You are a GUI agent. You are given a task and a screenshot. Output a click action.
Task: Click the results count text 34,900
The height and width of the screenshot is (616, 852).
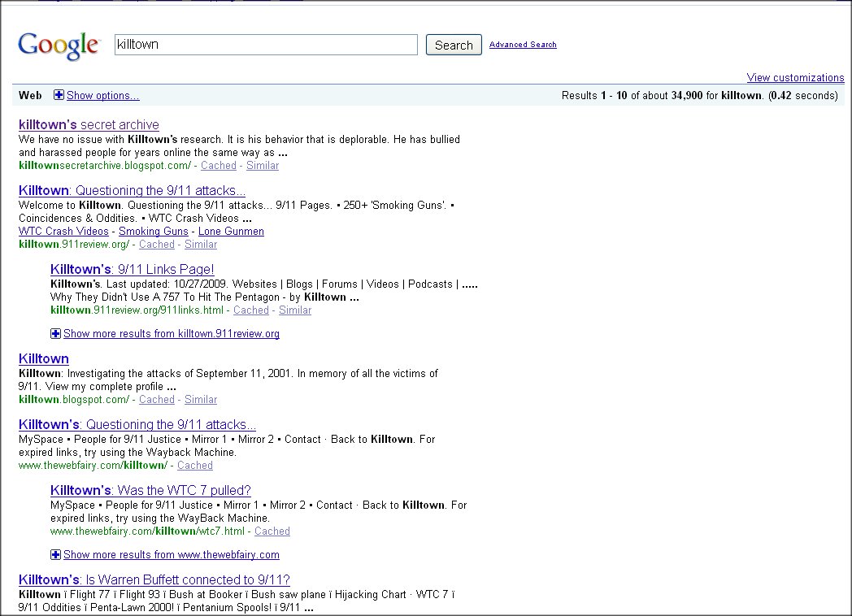(687, 96)
